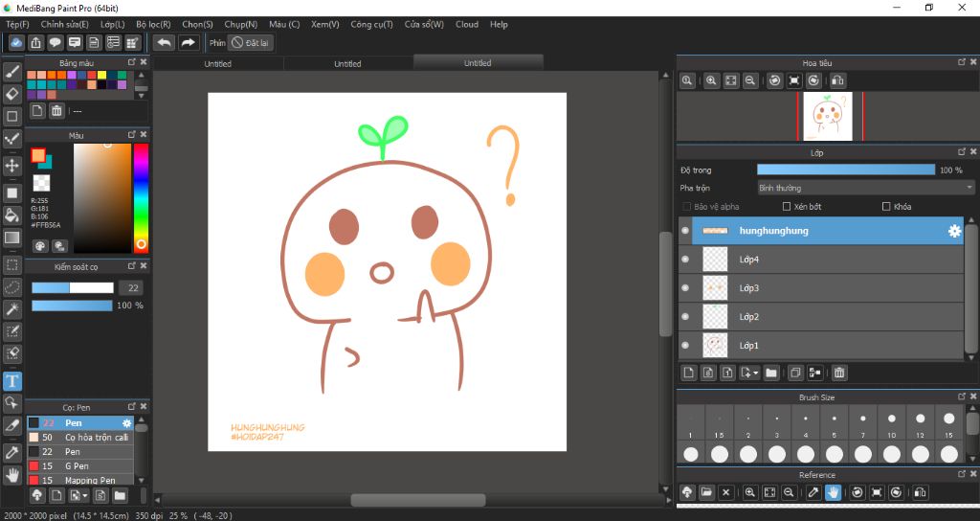
Task: Close the Reference panel
Action: pos(973,474)
